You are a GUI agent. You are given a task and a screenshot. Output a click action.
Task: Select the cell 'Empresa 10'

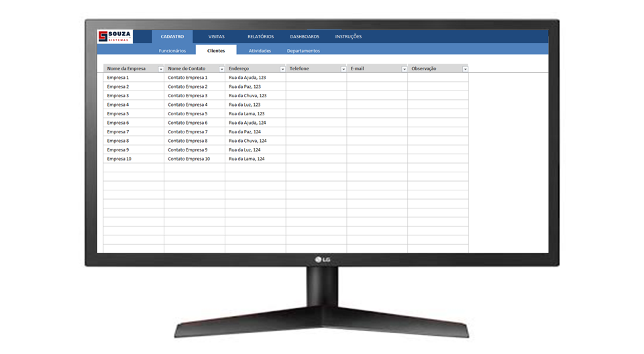133,159
